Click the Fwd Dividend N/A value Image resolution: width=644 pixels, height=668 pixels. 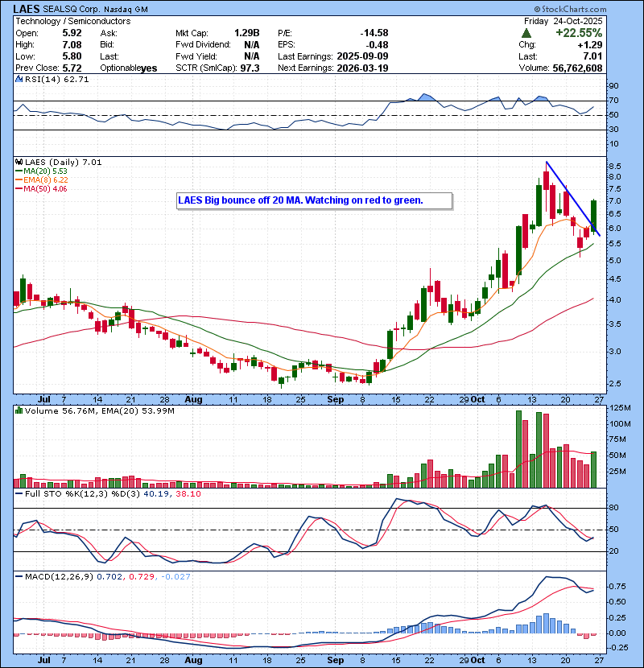(x=251, y=44)
